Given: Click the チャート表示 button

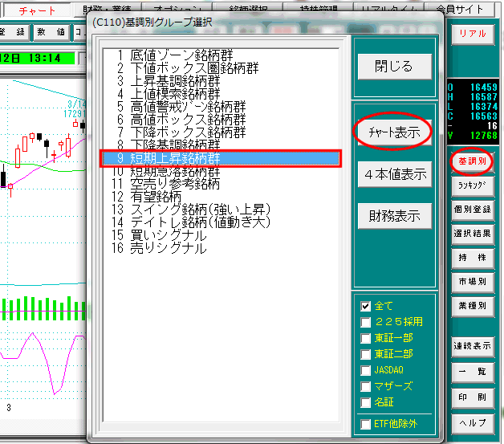Looking at the screenshot, I should (x=394, y=132).
